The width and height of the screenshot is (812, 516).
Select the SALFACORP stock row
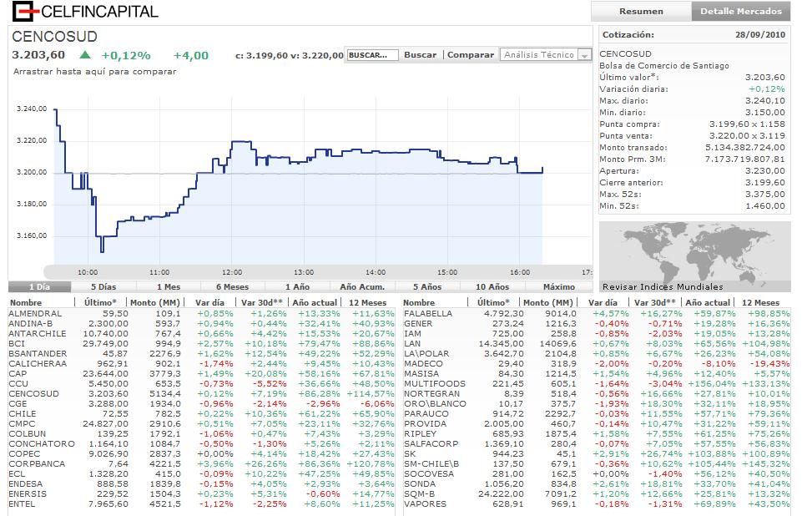pos(597,443)
